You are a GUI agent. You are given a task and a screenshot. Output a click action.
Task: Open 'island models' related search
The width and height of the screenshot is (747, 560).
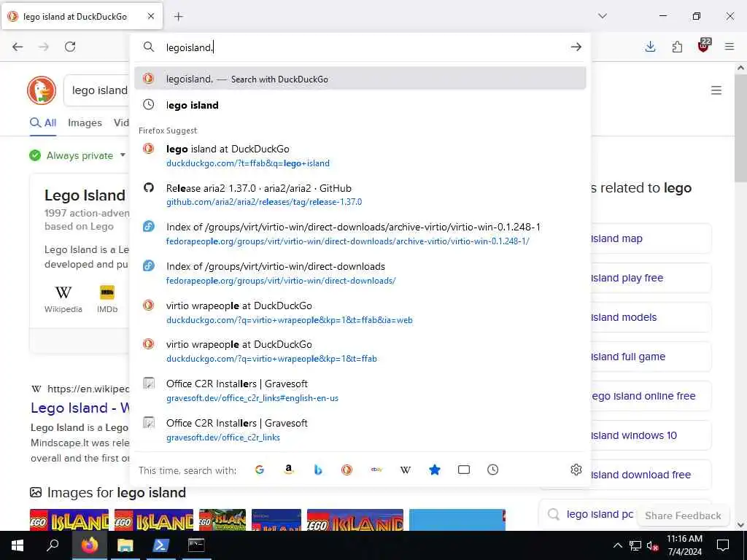point(651,317)
